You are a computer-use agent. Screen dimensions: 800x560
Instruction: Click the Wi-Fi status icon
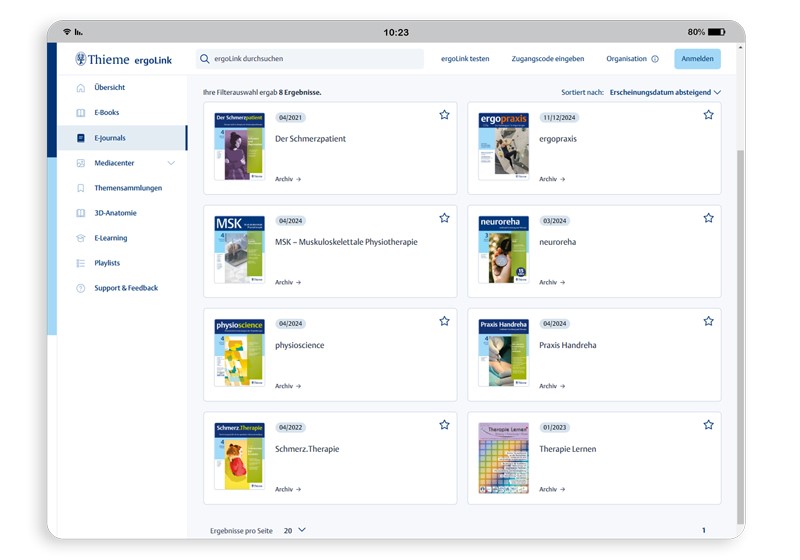pos(67,32)
